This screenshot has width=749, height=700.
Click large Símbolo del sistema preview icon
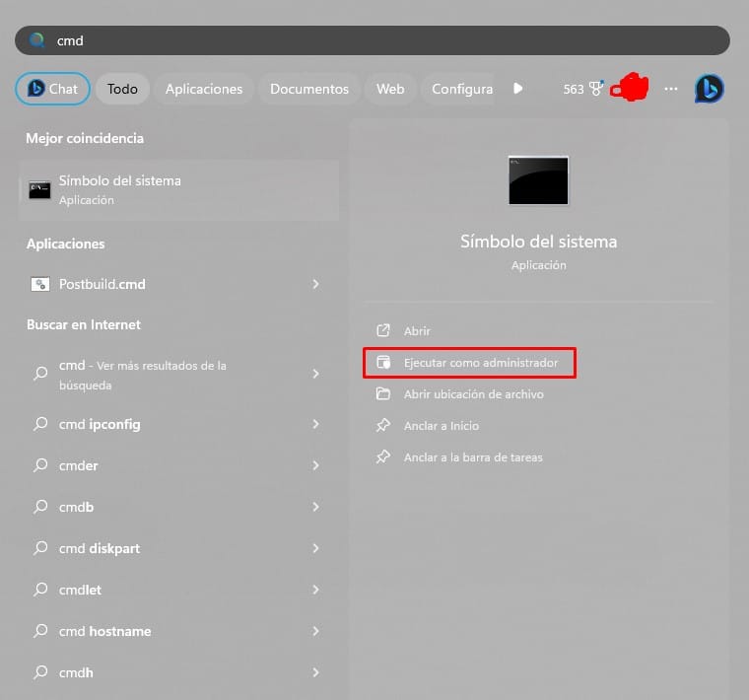point(538,180)
